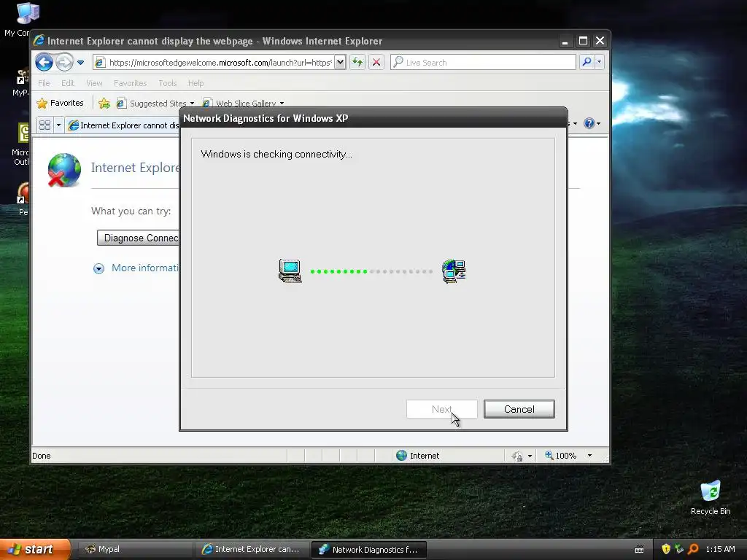Open the tab list dropdown arrow
The height and width of the screenshot is (560, 747).
click(x=58, y=125)
